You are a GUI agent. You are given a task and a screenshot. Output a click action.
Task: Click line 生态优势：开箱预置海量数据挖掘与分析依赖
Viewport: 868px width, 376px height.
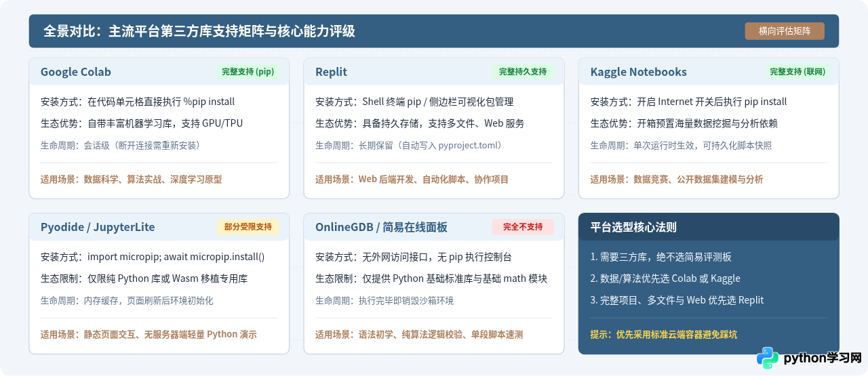(684, 123)
